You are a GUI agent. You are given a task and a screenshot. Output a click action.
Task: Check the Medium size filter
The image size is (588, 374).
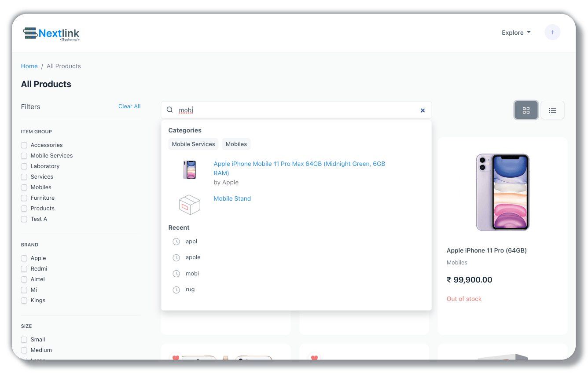click(x=24, y=350)
